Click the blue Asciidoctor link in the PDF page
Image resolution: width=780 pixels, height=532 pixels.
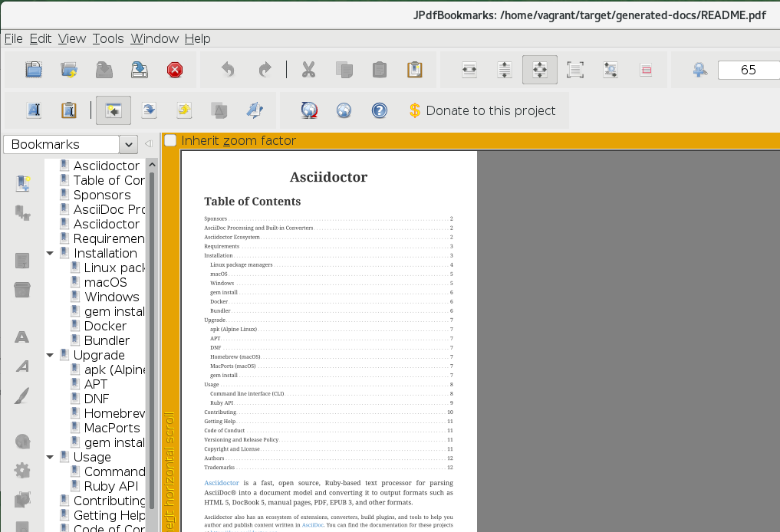pos(222,483)
